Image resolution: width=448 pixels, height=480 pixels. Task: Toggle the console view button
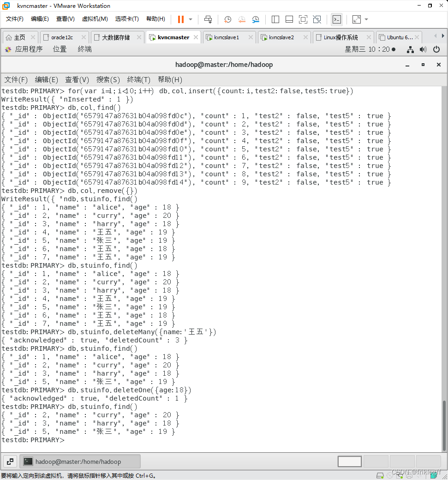(x=337, y=19)
